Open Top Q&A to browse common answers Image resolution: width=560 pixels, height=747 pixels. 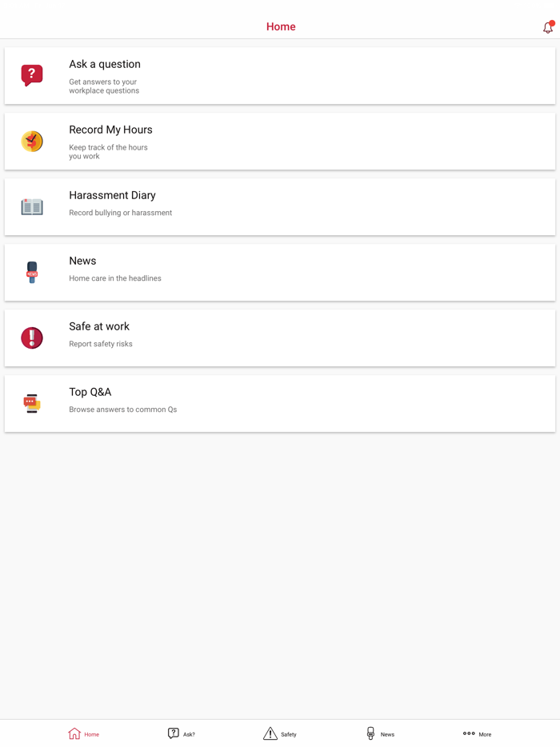280,402
